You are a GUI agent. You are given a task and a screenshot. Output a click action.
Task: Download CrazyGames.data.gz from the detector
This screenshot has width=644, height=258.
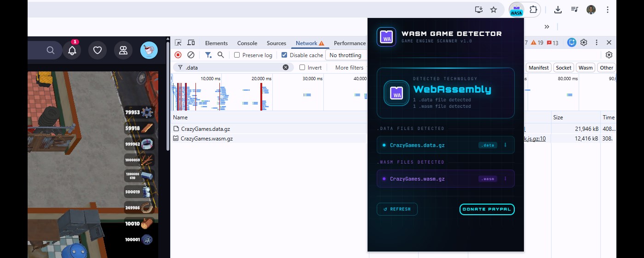505,145
